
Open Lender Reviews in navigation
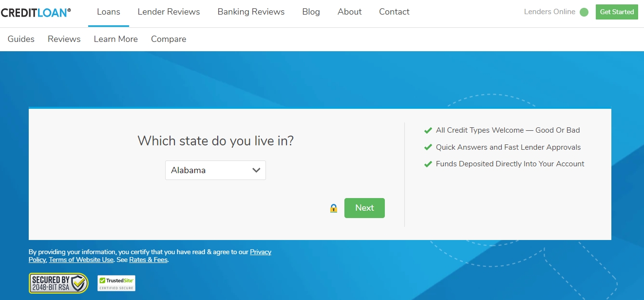pyautogui.click(x=169, y=12)
